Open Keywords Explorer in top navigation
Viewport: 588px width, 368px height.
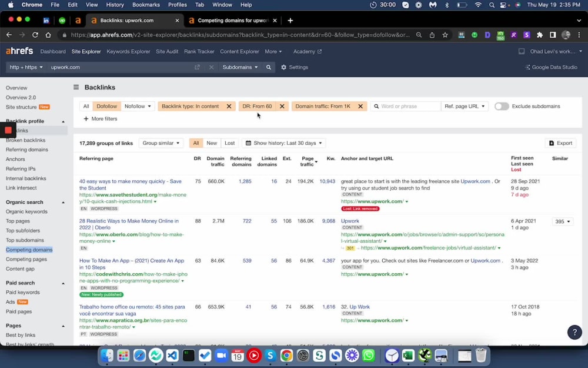click(x=128, y=51)
